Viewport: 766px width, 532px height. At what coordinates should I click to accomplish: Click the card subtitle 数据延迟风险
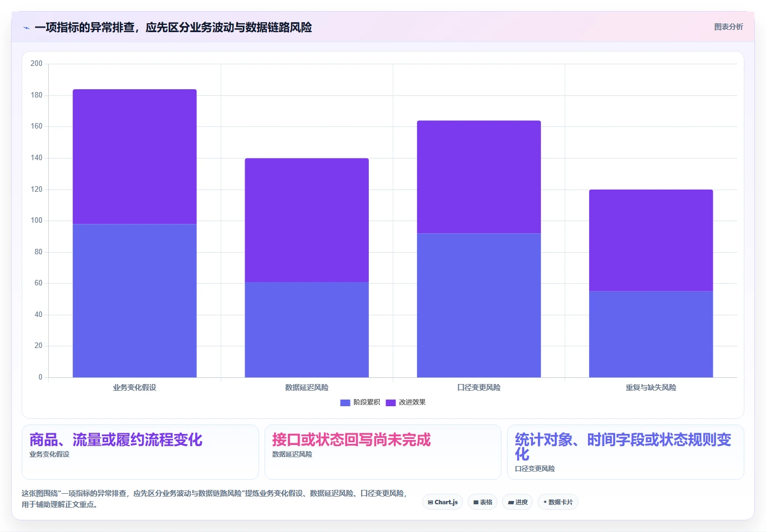[x=292, y=454]
